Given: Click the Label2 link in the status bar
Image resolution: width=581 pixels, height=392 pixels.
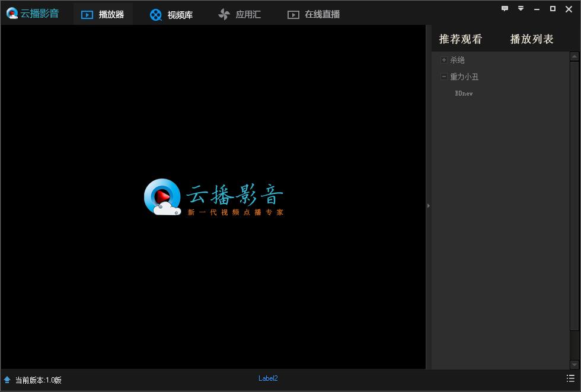Looking at the screenshot, I should 268,378.
